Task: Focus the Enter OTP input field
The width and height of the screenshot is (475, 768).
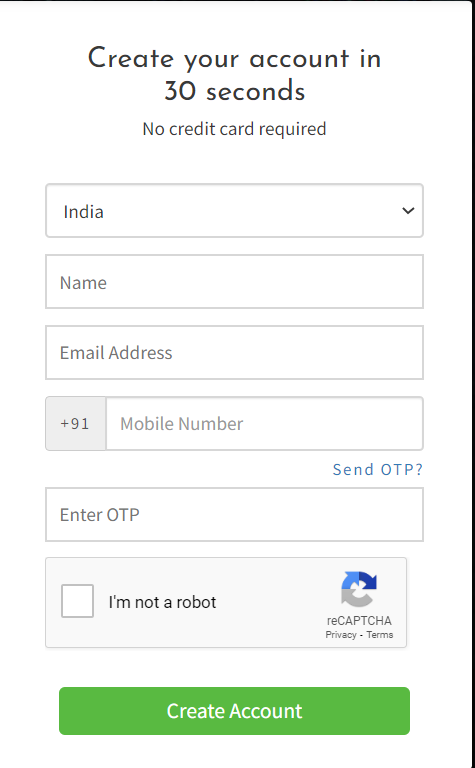Action: click(x=235, y=514)
